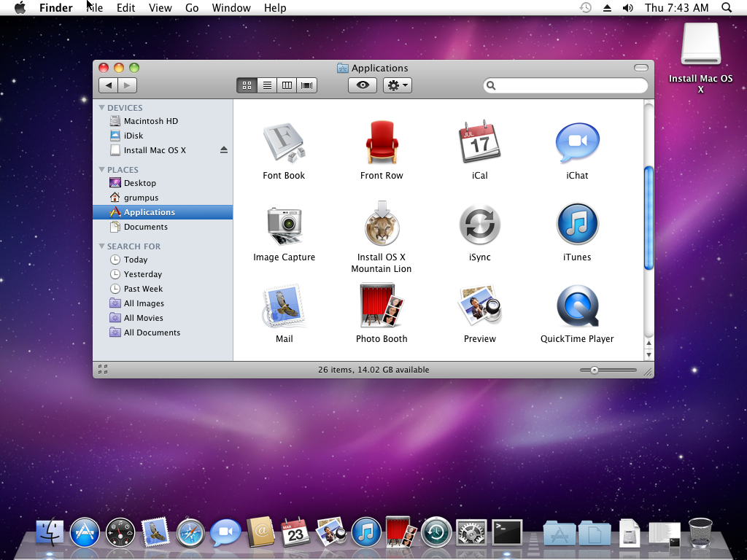
Task: Click the Quick Look eye button
Action: (x=363, y=85)
